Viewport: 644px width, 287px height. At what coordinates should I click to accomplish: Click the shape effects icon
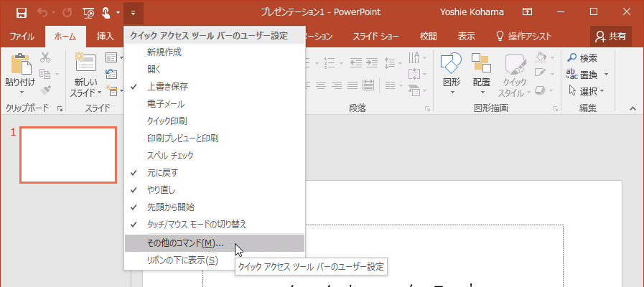click(x=541, y=90)
